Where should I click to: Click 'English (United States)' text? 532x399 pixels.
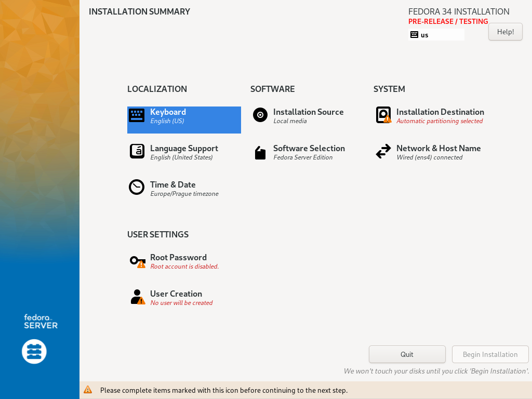click(181, 157)
